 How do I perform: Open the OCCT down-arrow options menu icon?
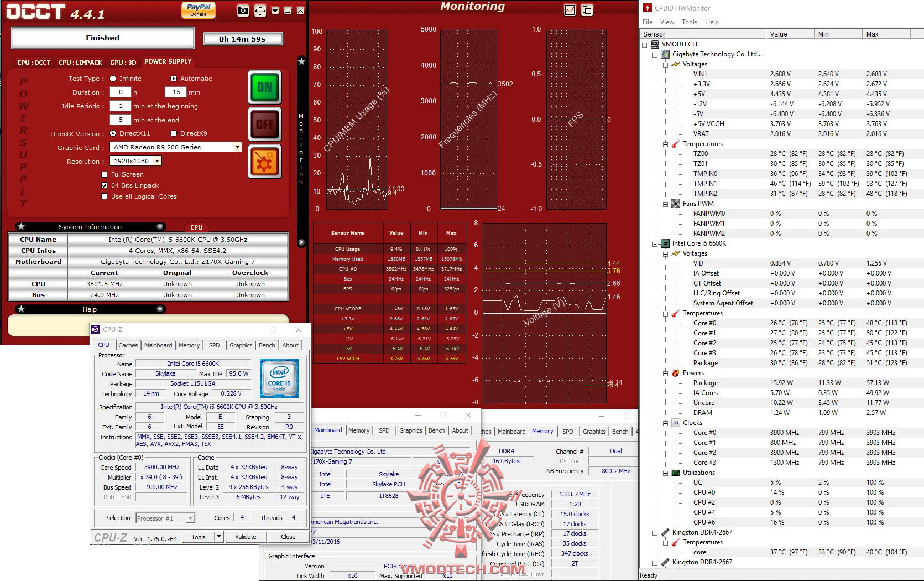click(x=275, y=11)
